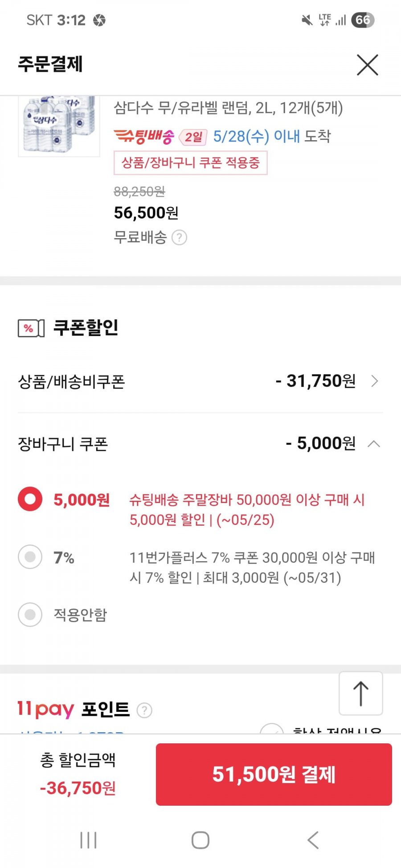Tap the scroll-to-top arrow button

361,694
